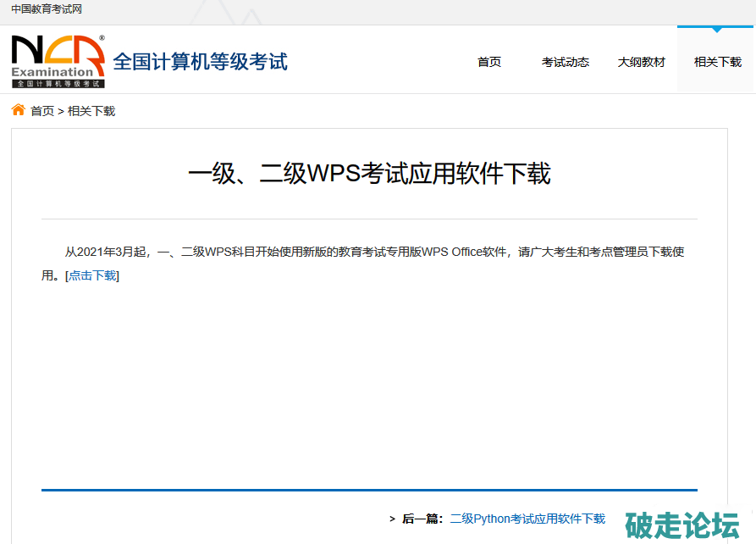Screen dimensions: 756x544
Task: Switch to the 相关下载 navigation tab
Action: tap(717, 62)
